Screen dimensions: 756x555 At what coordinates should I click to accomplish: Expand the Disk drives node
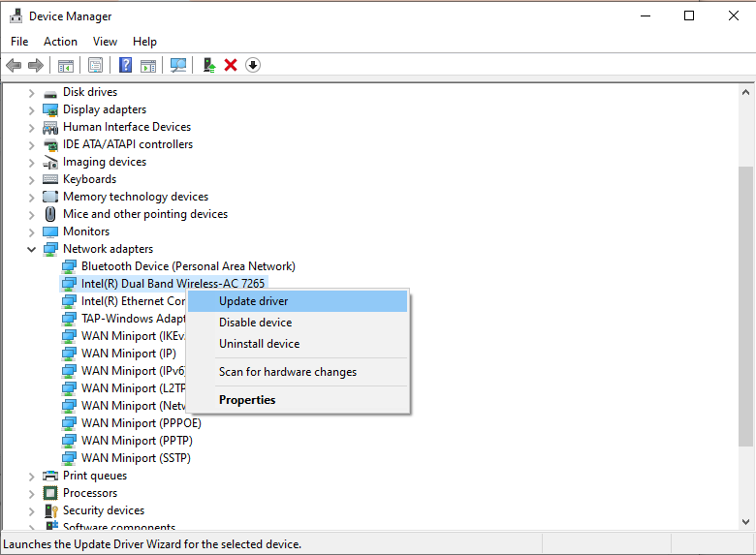(31, 93)
